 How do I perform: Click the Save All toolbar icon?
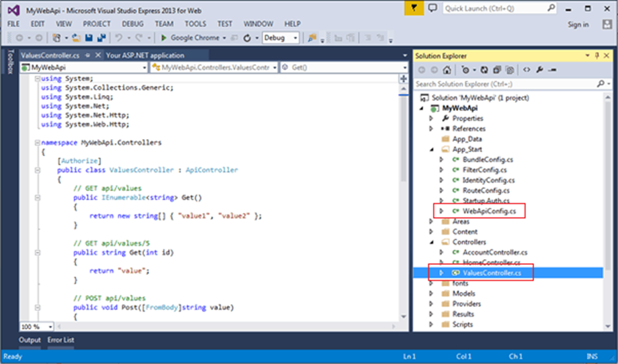101,38
